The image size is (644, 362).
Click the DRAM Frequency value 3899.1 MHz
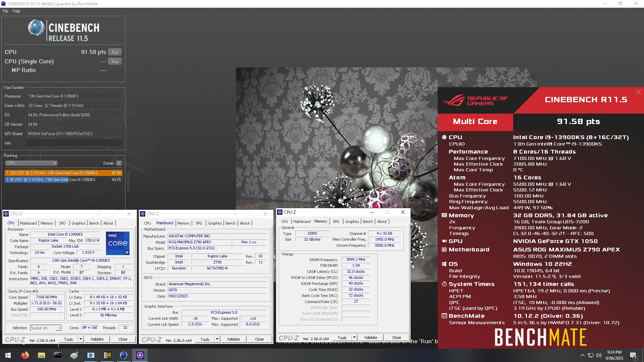356,259
